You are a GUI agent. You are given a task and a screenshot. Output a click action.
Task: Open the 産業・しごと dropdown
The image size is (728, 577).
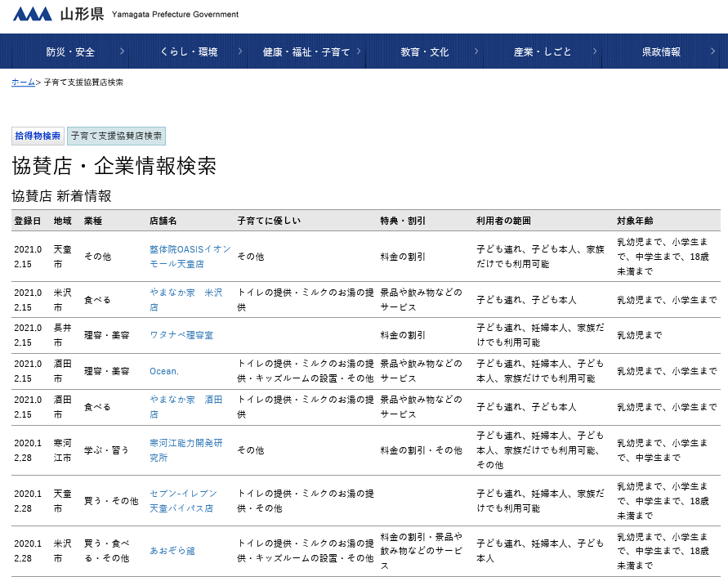click(596, 51)
